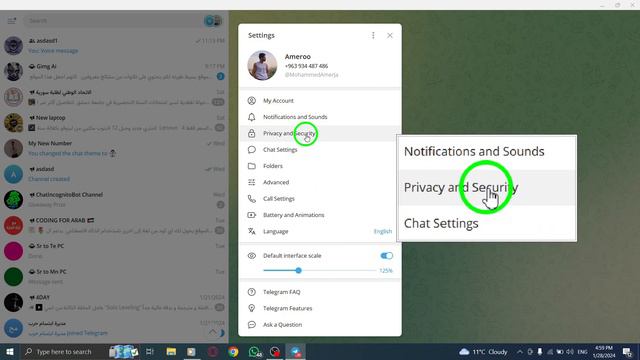Click the Language translate icon
This screenshot has height=360, width=640.
coord(252,231)
